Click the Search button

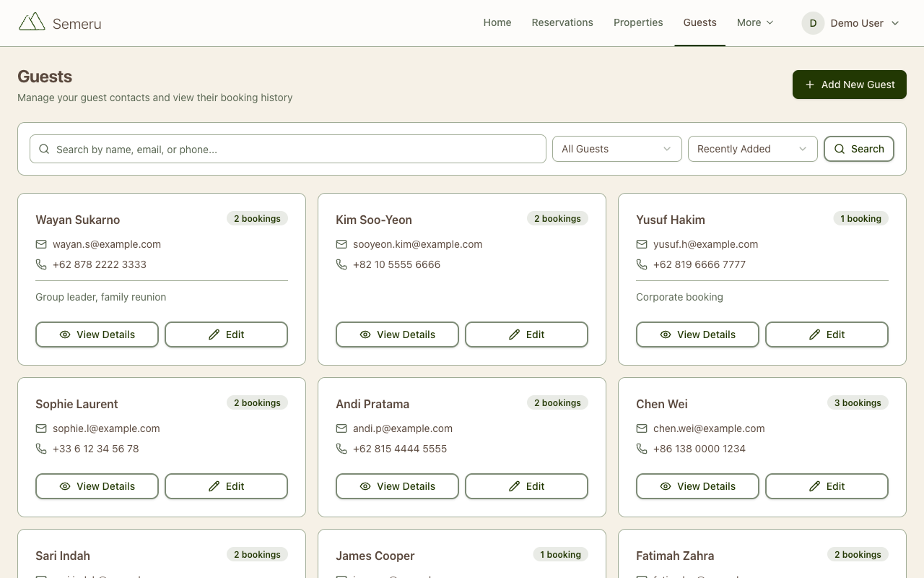point(859,149)
